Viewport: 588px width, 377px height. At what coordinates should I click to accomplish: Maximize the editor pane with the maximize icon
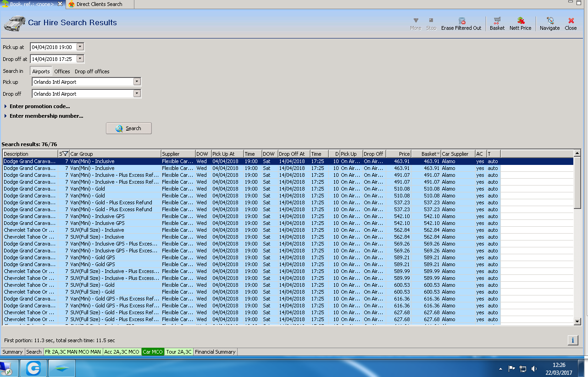(580, 3)
